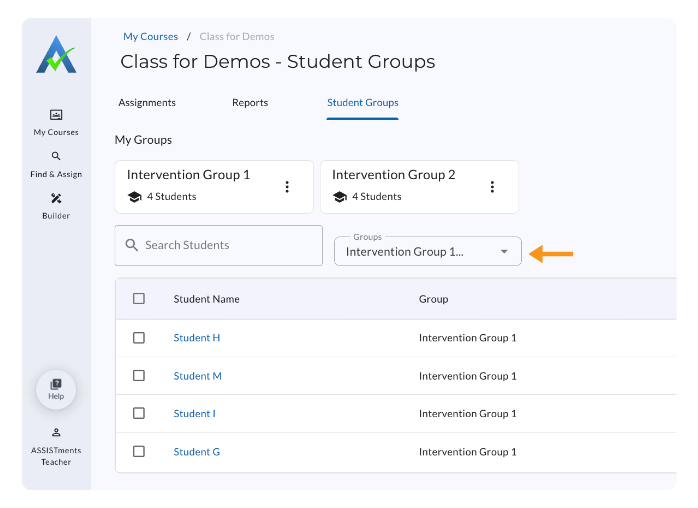Switch to the Assignments tab

147,102
